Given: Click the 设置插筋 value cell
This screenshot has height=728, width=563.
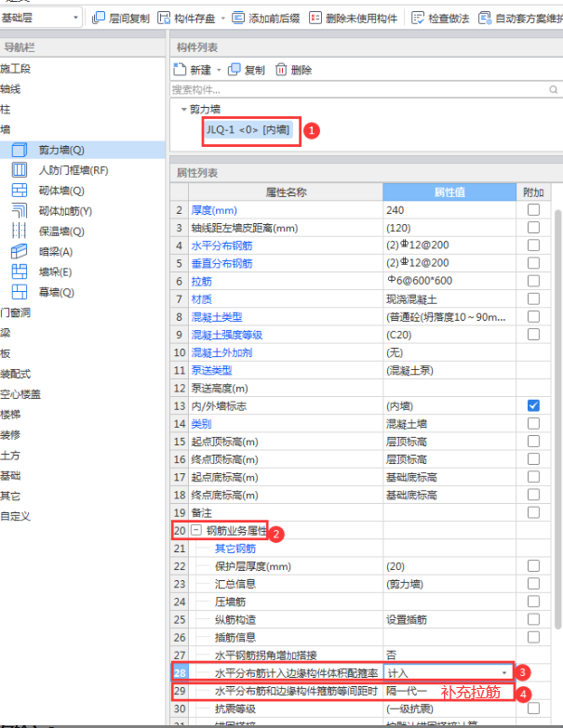Looking at the screenshot, I should (449, 619).
